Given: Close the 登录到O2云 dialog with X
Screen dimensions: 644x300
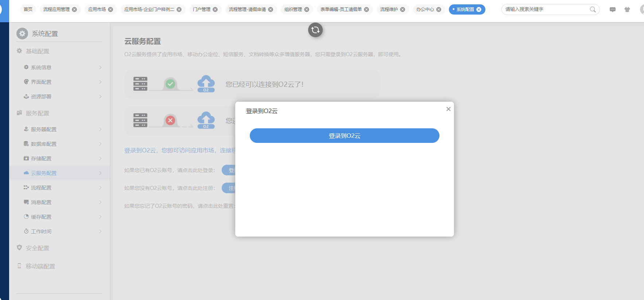Looking at the screenshot, I should pyautogui.click(x=449, y=109).
